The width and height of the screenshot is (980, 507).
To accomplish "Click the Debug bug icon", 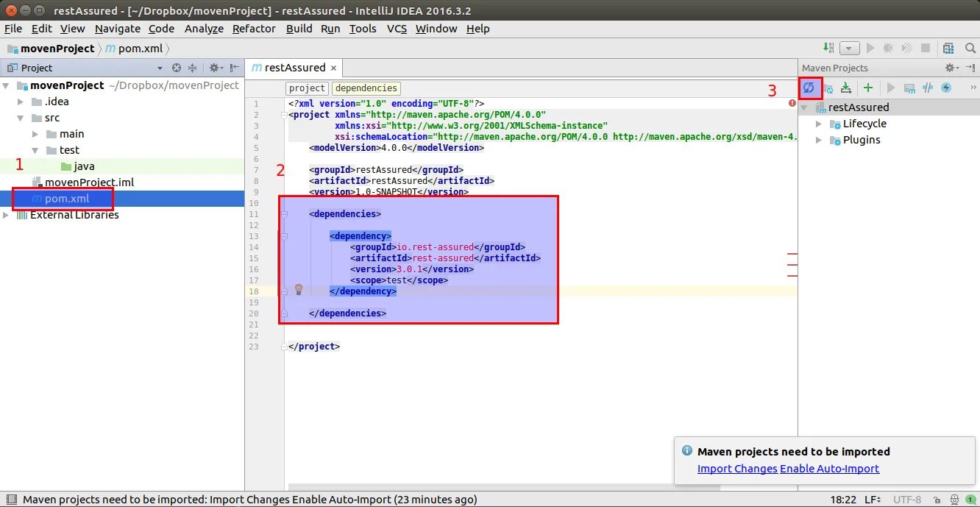I will click(x=889, y=48).
